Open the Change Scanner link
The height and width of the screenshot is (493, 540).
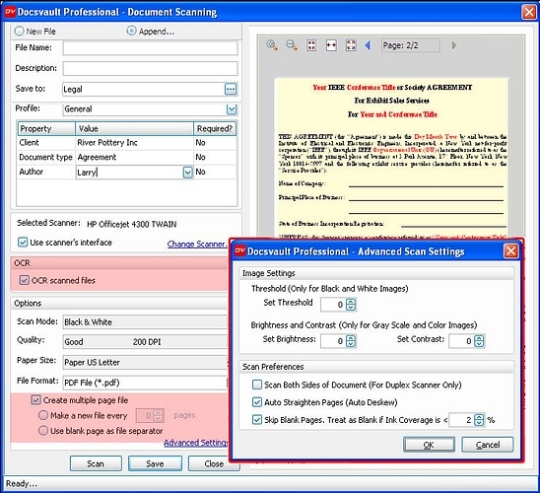(x=197, y=244)
